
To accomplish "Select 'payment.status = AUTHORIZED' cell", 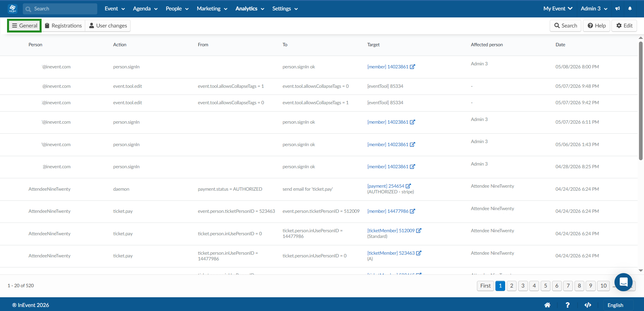I will 230,189.
